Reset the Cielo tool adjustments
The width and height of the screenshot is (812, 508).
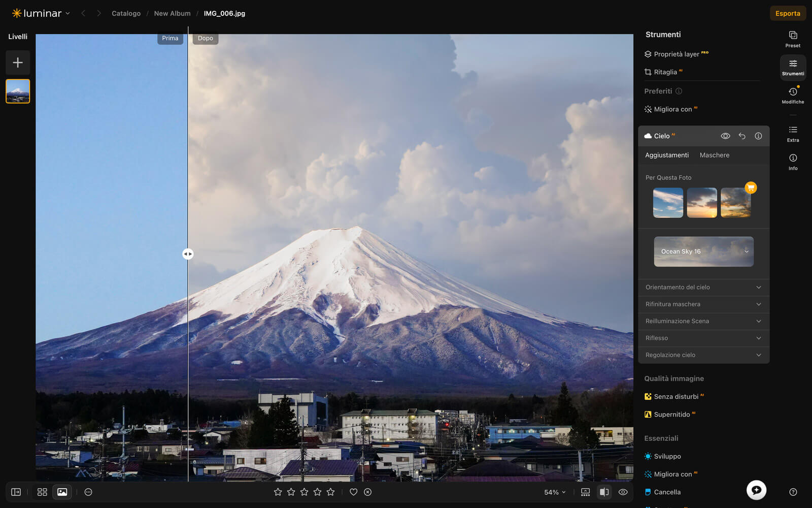click(742, 136)
